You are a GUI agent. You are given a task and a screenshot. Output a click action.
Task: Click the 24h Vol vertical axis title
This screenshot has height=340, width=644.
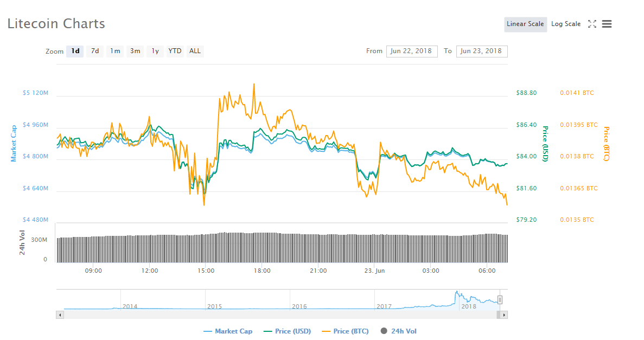(x=22, y=243)
